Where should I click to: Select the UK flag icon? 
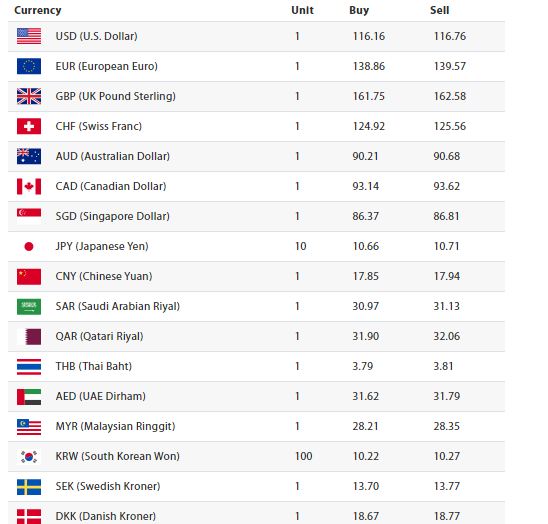(29, 96)
